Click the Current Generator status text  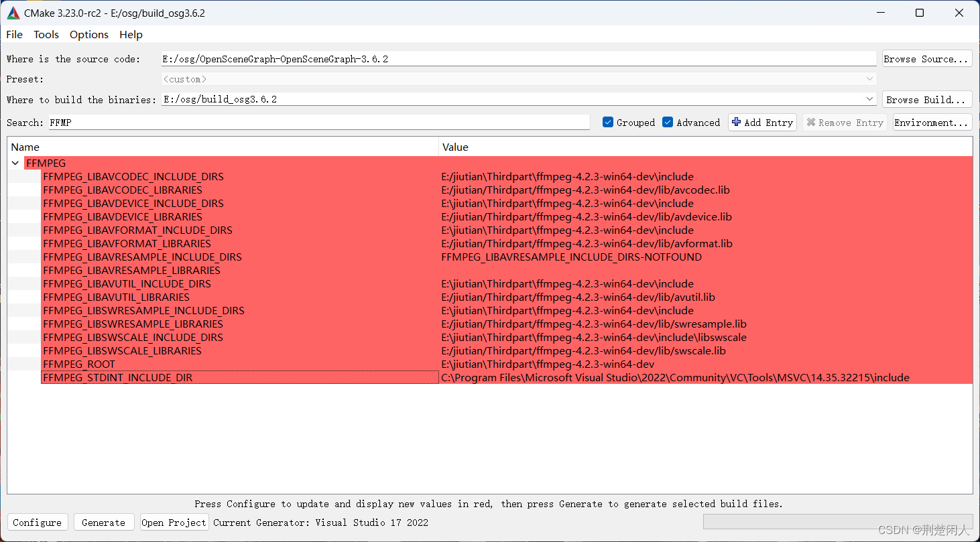click(320, 523)
